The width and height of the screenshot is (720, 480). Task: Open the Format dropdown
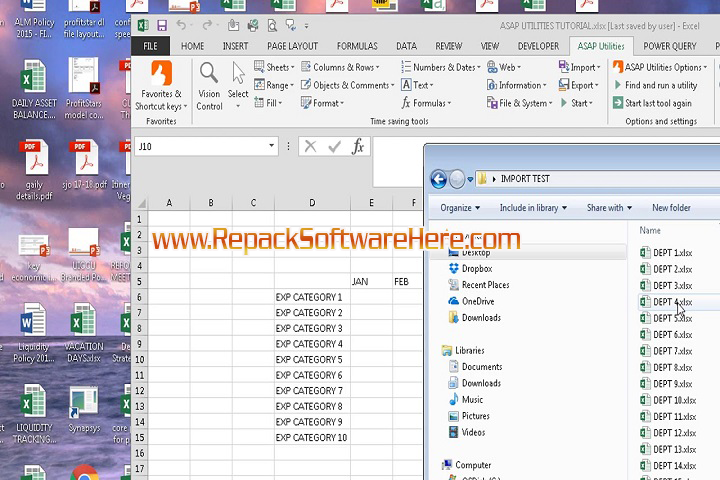coord(322,103)
